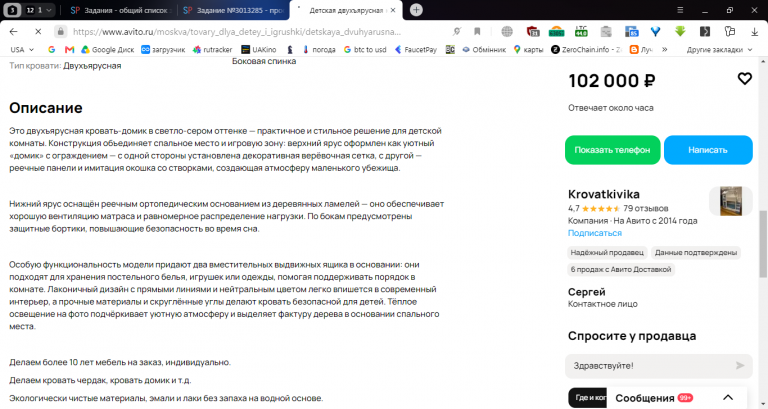Click the padlock site info icon
This screenshot has height=409, width=768.
pos(60,32)
